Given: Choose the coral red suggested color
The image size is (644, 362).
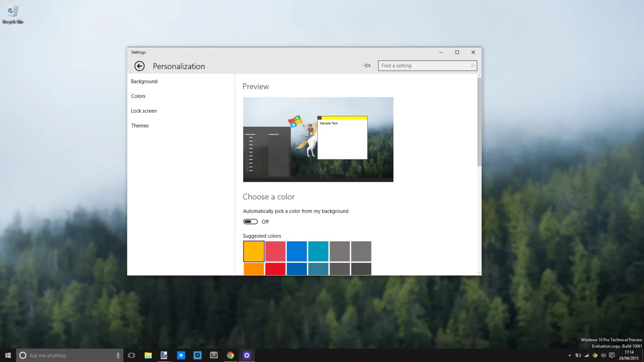Looking at the screenshot, I should pos(275,251).
